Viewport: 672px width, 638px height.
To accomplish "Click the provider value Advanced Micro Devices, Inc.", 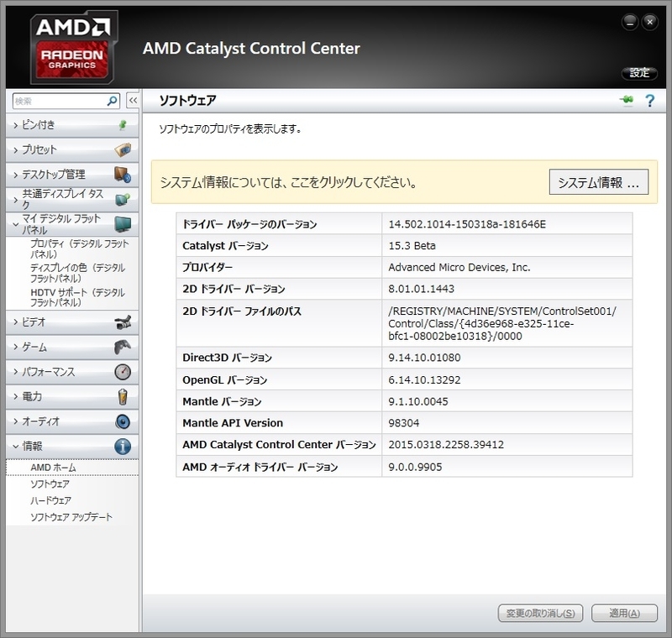I will click(459, 267).
